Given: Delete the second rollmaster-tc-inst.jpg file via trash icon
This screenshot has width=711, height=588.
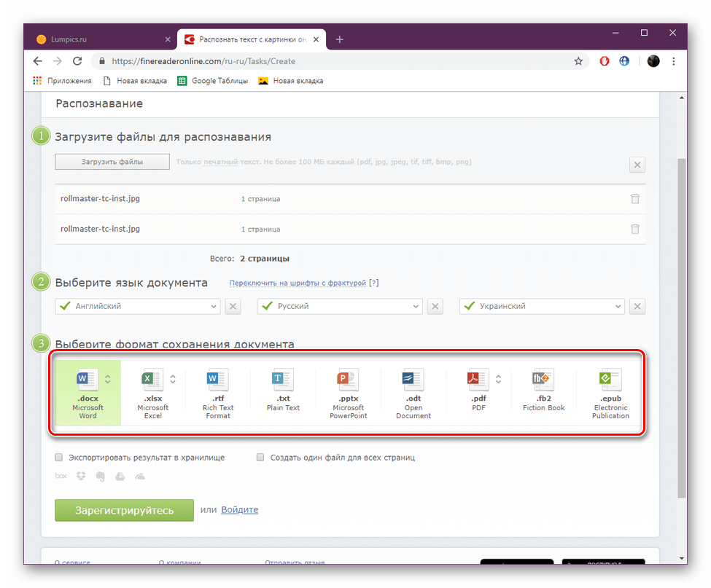Looking at the screenshot, I should pos(635,229).
